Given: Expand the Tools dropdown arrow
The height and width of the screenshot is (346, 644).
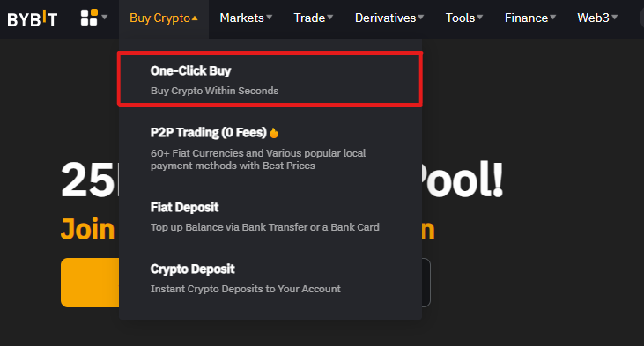Looking at the screenshot, I should pos(480,18).
